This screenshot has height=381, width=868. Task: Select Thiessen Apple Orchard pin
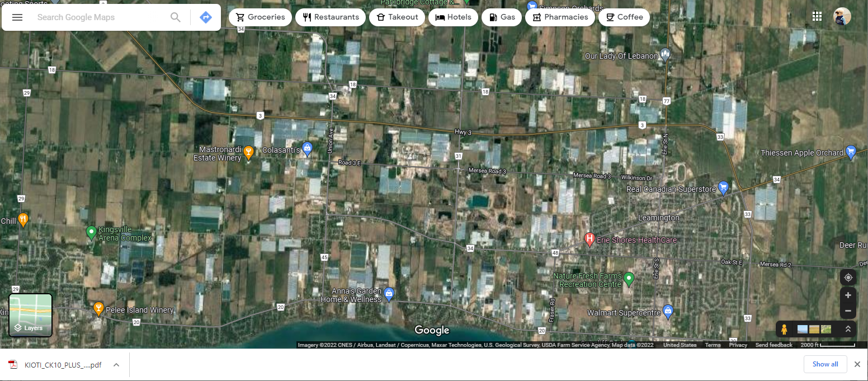[851, 151]
